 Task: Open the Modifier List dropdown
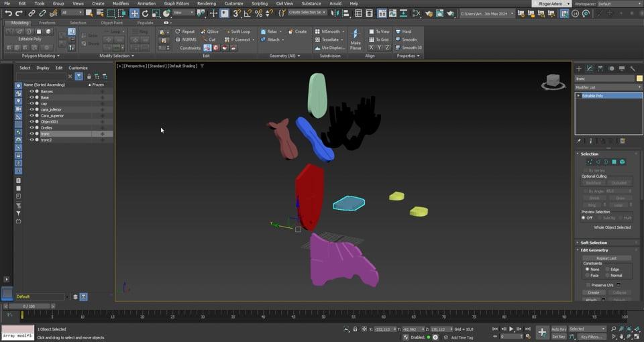pos(608,87)
